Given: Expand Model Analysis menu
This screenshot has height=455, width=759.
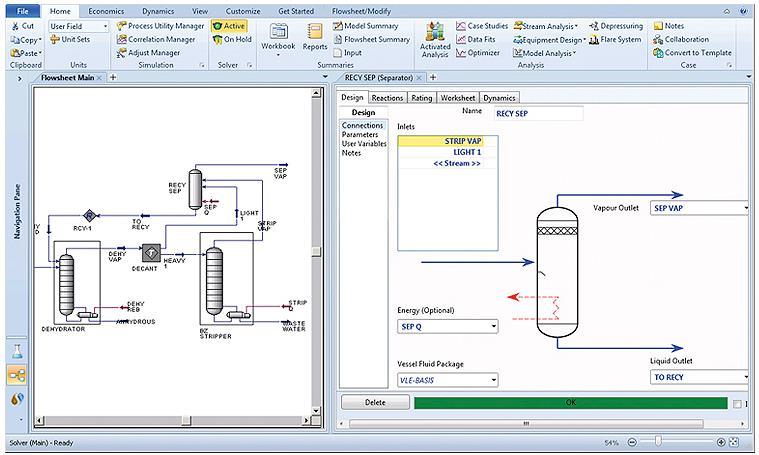Looking at the screenshot, I should [x=545, y=53].
